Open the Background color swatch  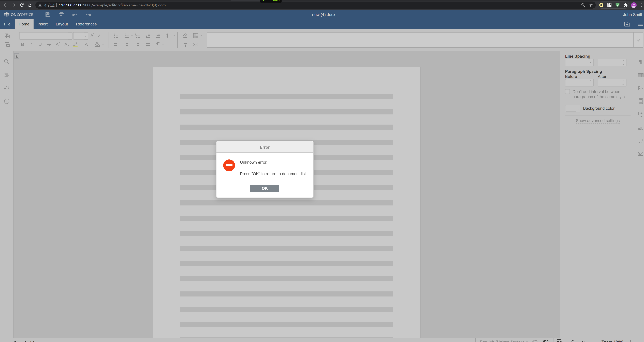572,109
